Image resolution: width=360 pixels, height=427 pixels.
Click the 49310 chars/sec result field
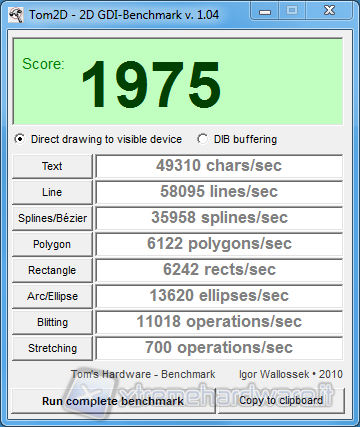point(219,166)
